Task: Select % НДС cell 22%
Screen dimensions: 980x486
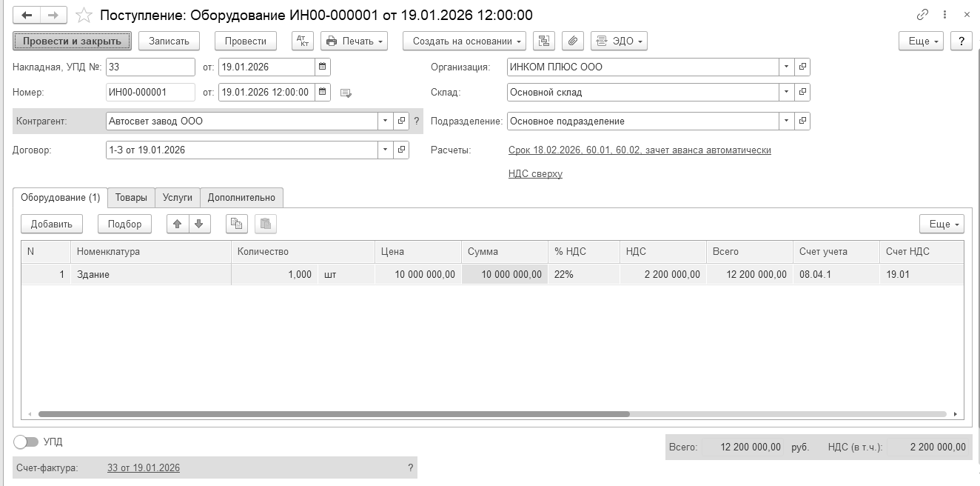Action: point(584,275)
